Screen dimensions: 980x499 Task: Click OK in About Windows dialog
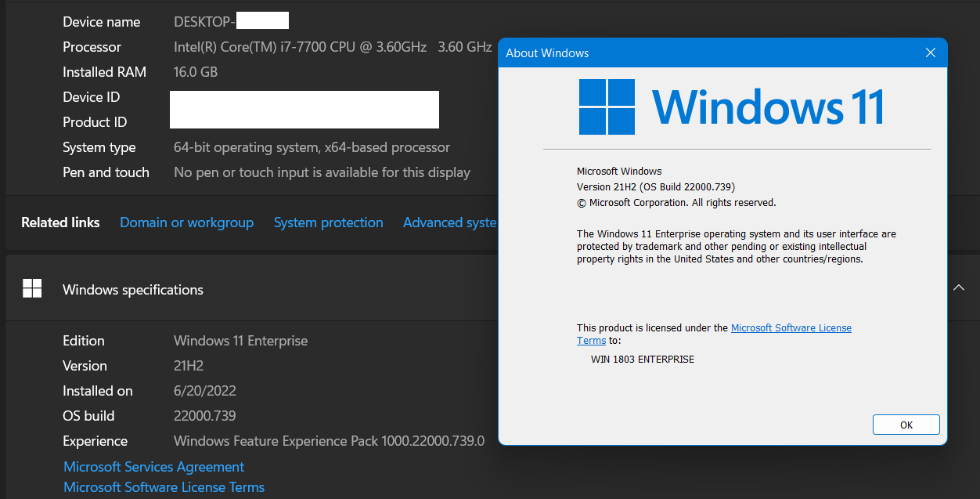point(906,425)
